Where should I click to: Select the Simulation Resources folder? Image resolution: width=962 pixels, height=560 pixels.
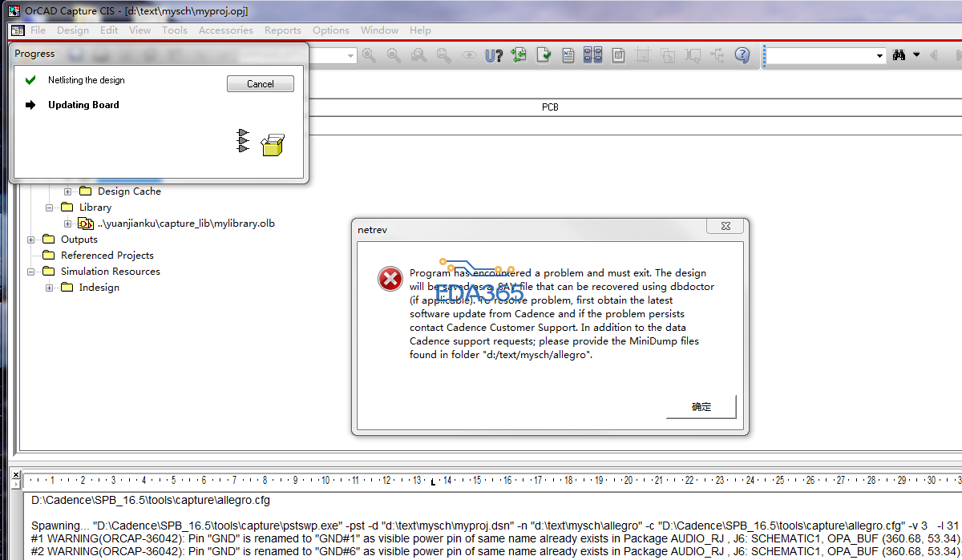(x=111, y=272)
